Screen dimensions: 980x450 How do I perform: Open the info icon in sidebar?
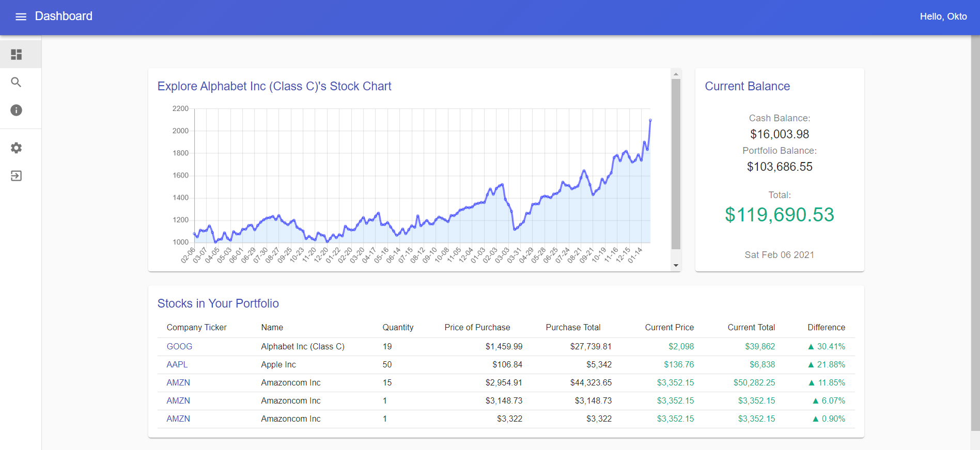point(17,110)
